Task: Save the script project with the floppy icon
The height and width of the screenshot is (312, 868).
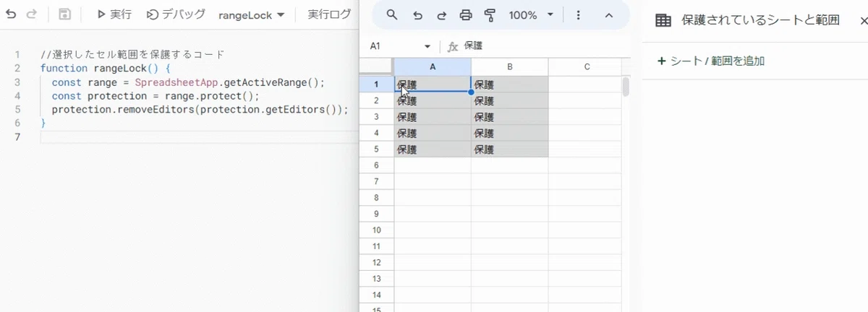Action: coord(64,14)
